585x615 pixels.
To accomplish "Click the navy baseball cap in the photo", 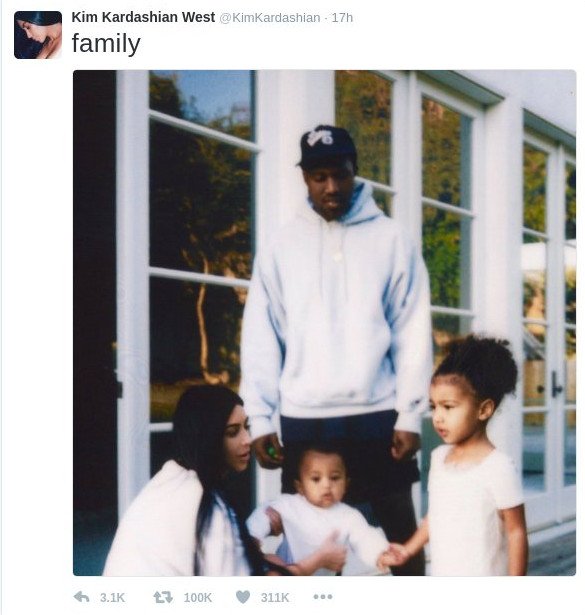I will coord(327,146).
